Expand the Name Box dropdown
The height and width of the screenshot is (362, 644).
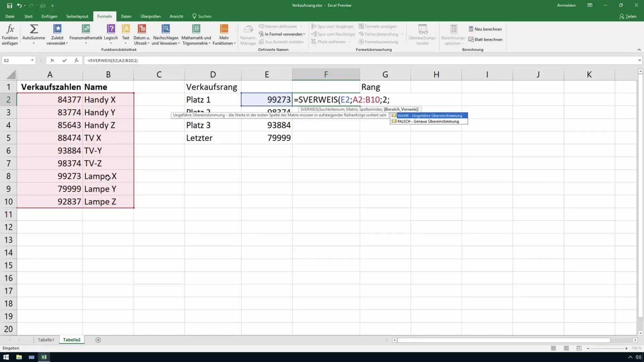32,60
